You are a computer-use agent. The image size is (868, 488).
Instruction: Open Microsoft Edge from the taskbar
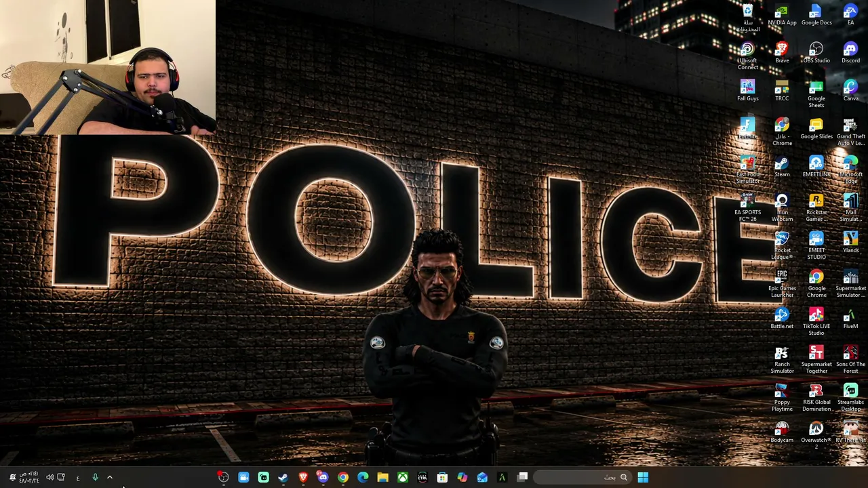tap(363, 477)
